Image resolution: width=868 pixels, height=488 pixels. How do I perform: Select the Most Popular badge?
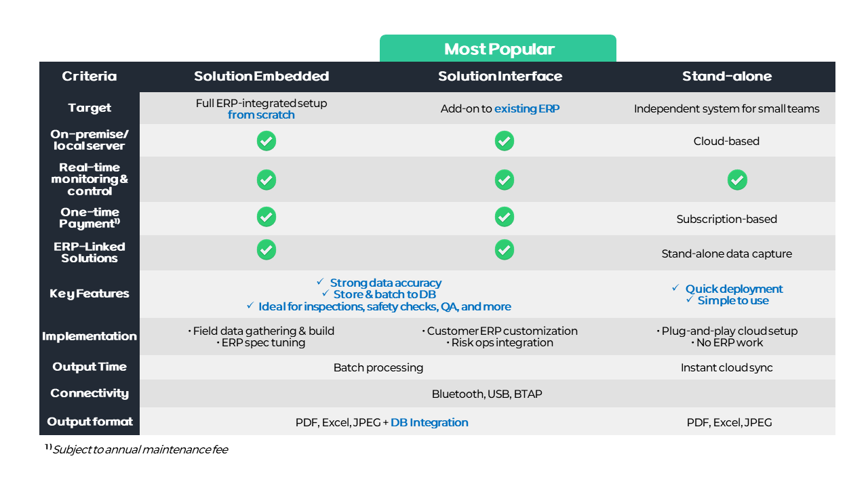[498, 49]
